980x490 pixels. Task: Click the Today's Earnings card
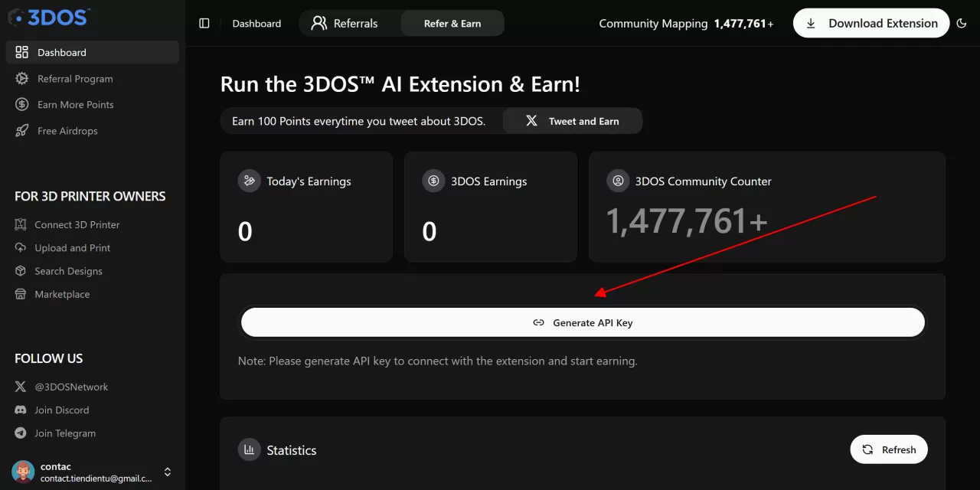tap(306, 207)
